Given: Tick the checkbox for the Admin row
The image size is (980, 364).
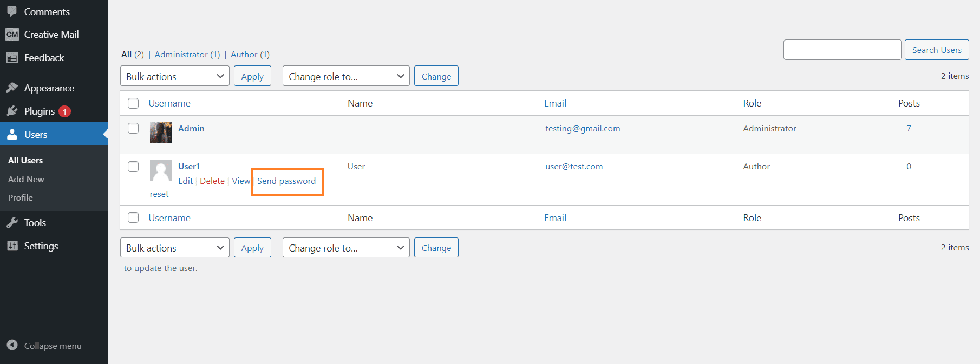Looking at the screenshot, I should pyautogui.click(x=133, y=128).
